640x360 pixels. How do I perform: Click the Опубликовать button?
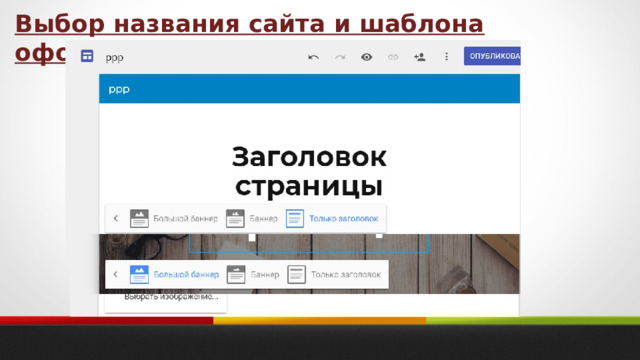pyautogui.click(x=492, y=56)
